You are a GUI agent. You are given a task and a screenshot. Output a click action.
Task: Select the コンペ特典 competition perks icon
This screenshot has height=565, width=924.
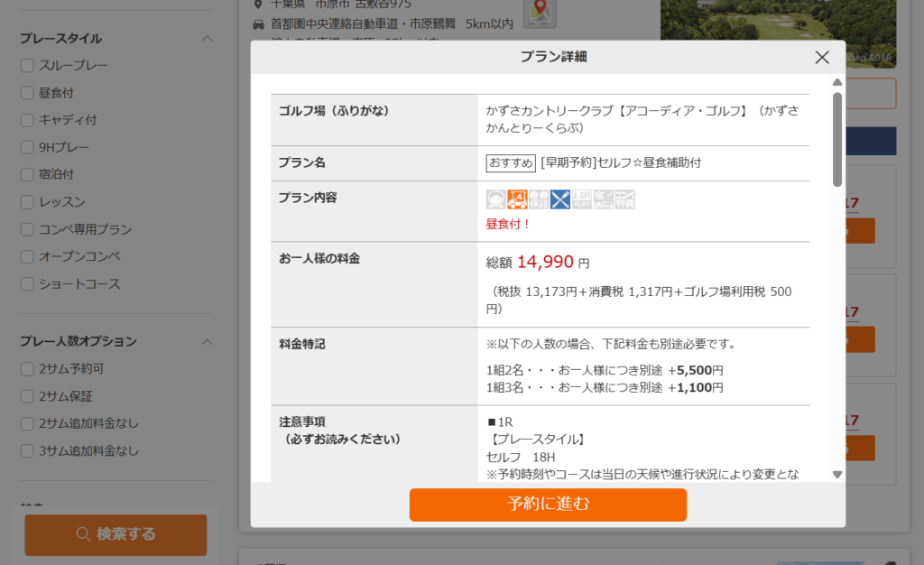625,199
